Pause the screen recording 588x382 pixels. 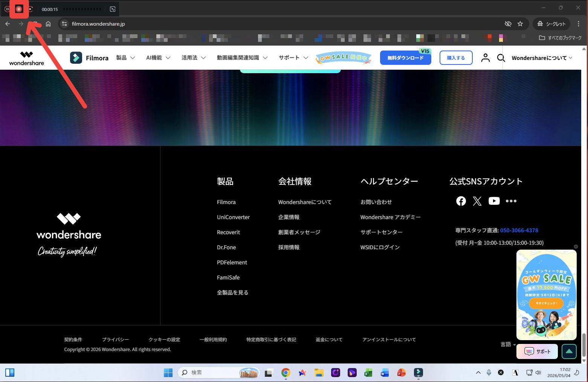coord(7,9)
